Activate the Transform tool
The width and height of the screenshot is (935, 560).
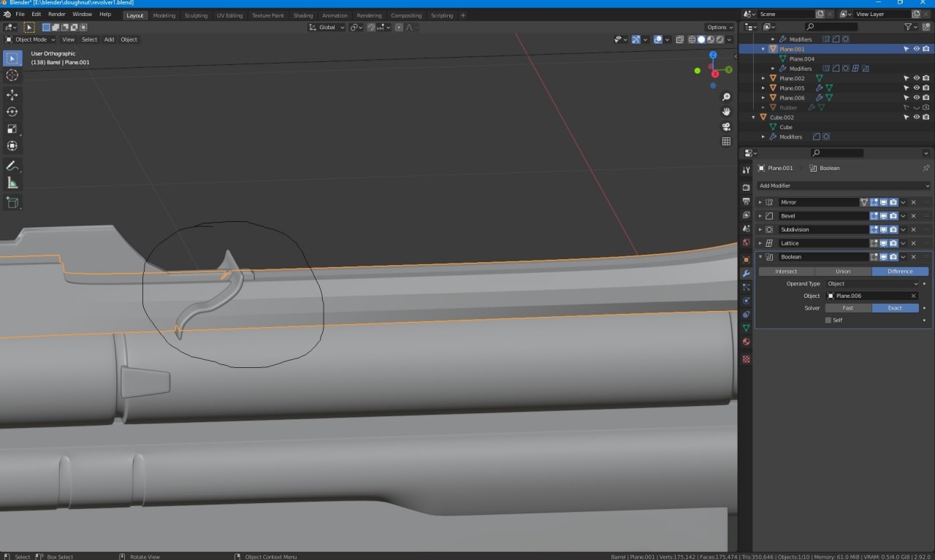coord(12,145)
